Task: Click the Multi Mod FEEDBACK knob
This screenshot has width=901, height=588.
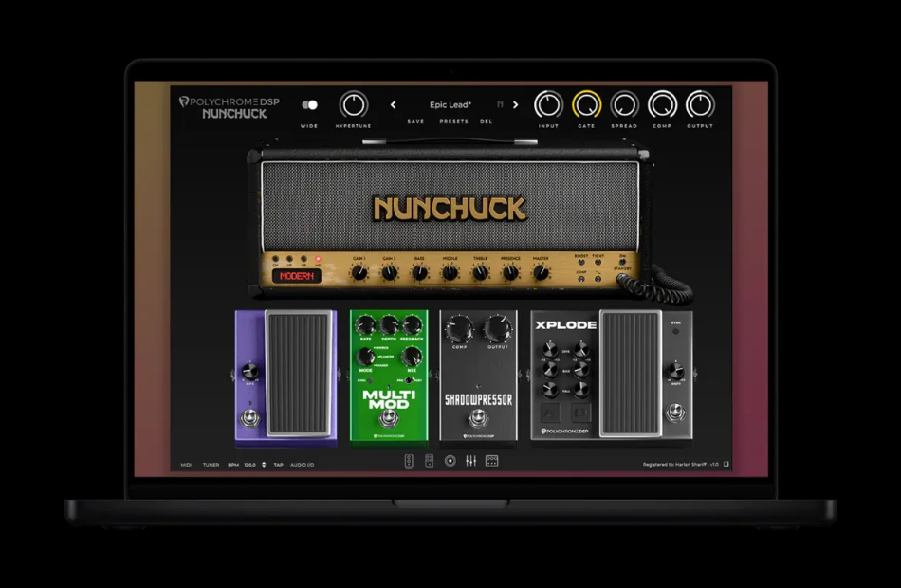Action: [412, 325]
